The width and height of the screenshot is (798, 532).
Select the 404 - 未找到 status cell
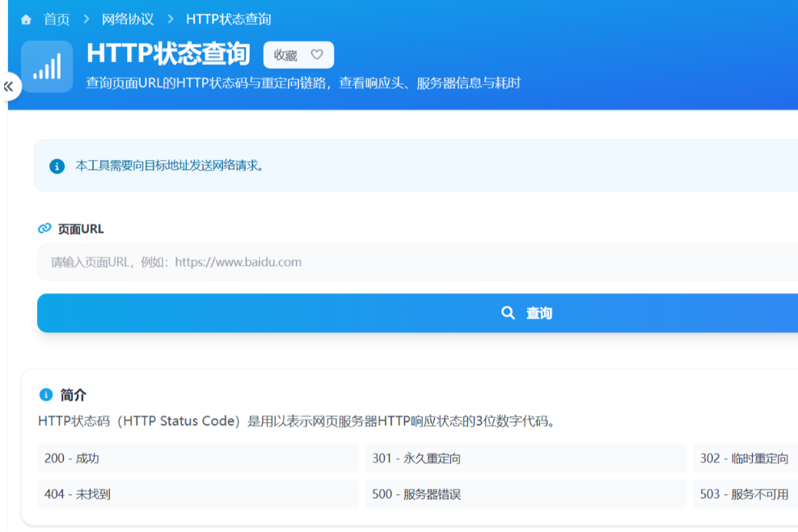198,494
